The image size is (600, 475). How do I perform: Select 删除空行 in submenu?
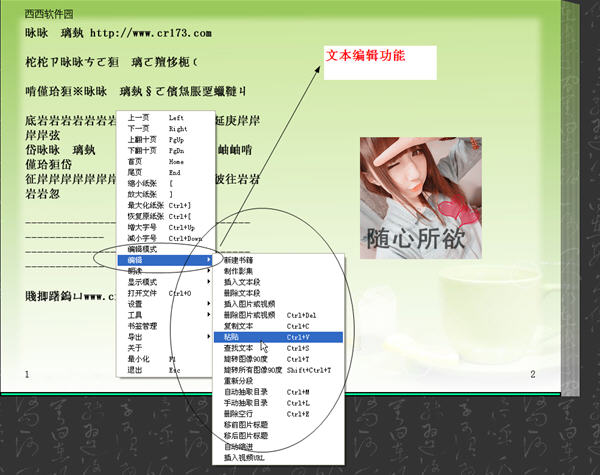coord(278,414)
